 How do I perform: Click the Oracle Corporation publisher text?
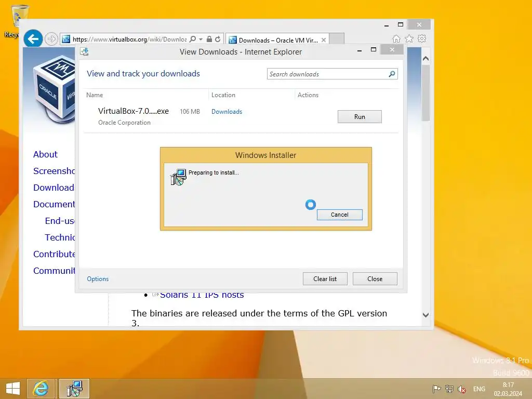124,123
